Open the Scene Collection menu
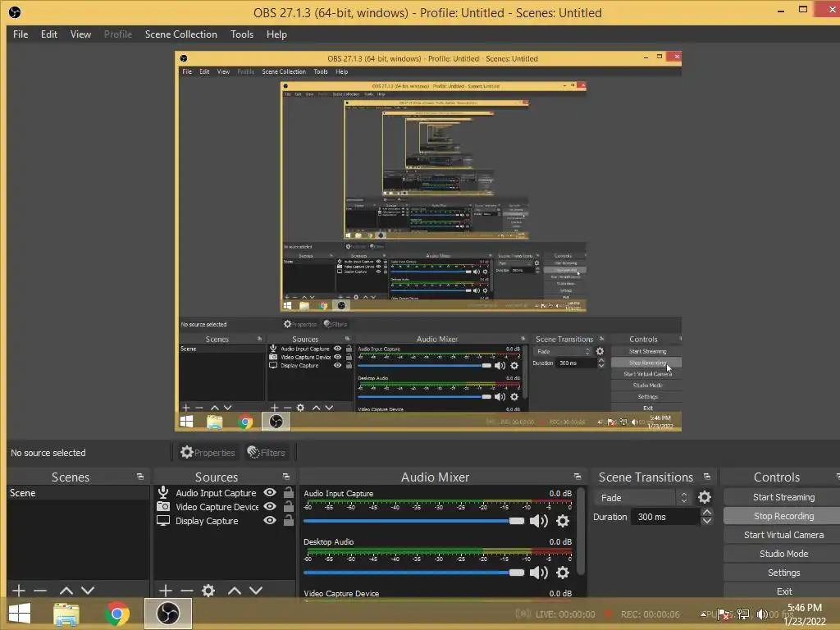This screenshot has height=630, width=840. click(181, 34)
